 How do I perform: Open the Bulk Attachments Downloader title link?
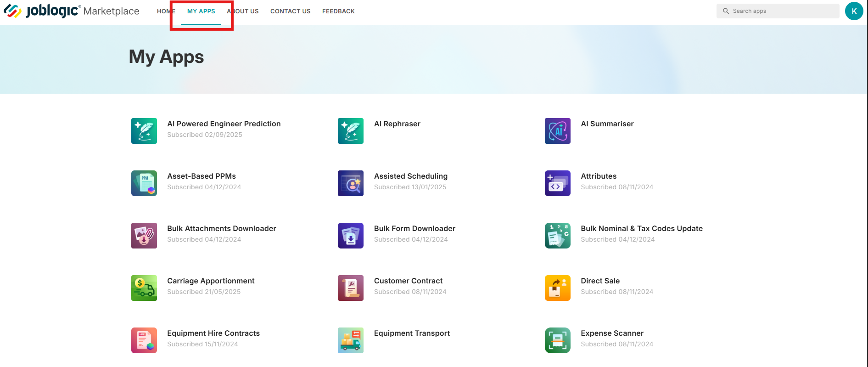[222, 228]
